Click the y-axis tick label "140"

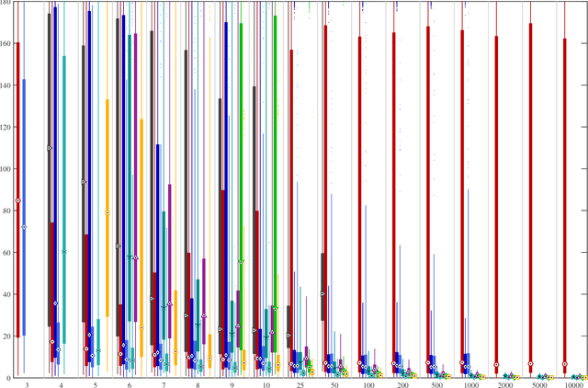(6, 86)
